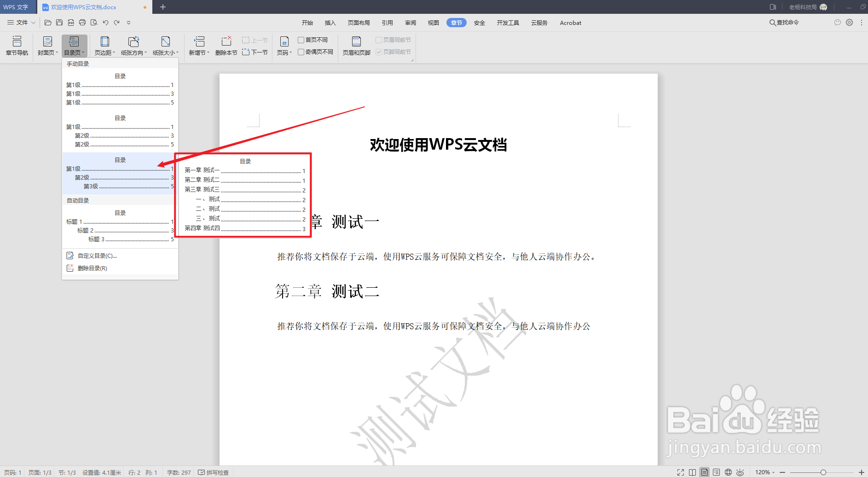Switch to the 云服务 ribbon tab
This screenshot has width=868, height=477.
(538, 22)
